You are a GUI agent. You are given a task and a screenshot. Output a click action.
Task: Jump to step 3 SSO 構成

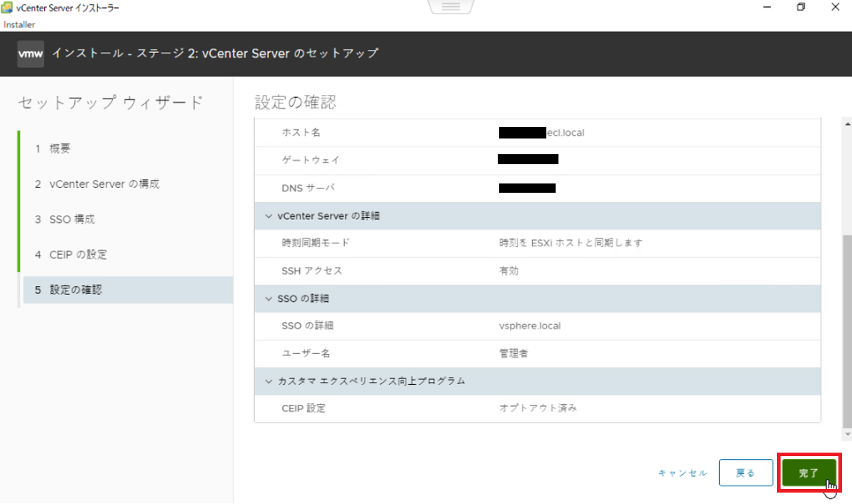click(x=71, y=219)
